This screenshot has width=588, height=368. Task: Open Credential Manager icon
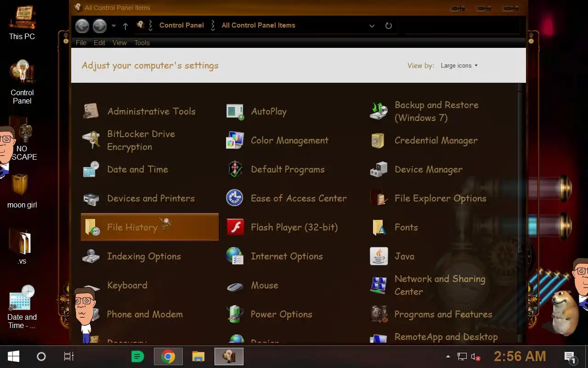[x=378, y=140]
